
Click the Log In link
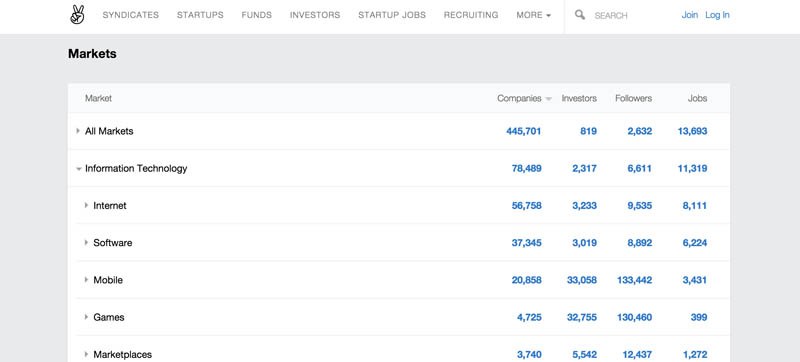point(717,15)
